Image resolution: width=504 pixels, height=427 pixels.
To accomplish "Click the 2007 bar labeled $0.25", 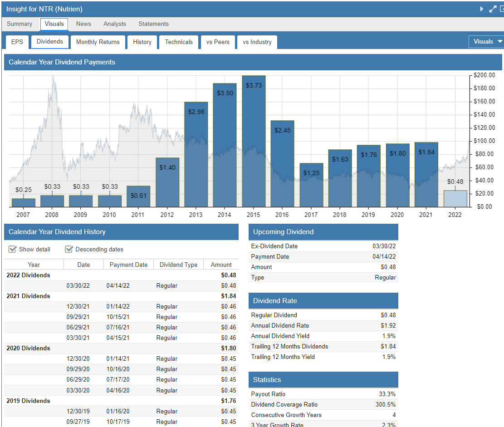I will point(23,200).
